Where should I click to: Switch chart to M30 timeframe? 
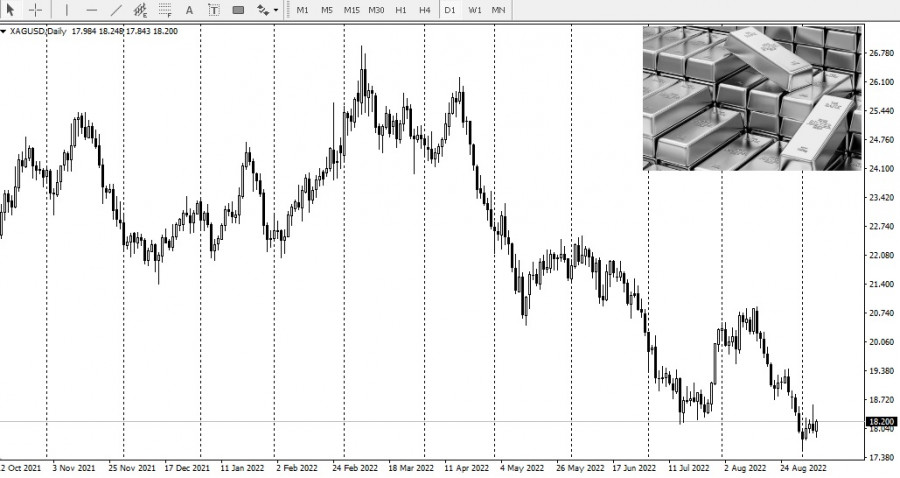(376, 10)
